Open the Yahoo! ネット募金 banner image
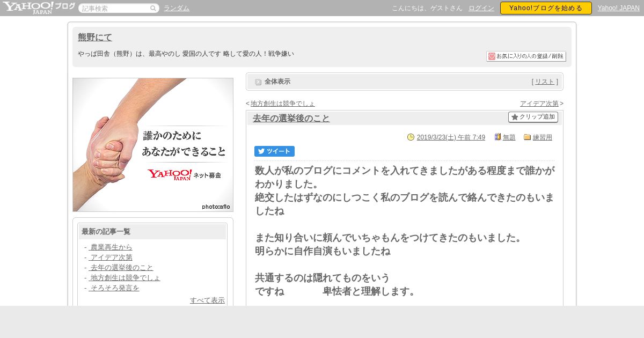 [x=153, y=145]
